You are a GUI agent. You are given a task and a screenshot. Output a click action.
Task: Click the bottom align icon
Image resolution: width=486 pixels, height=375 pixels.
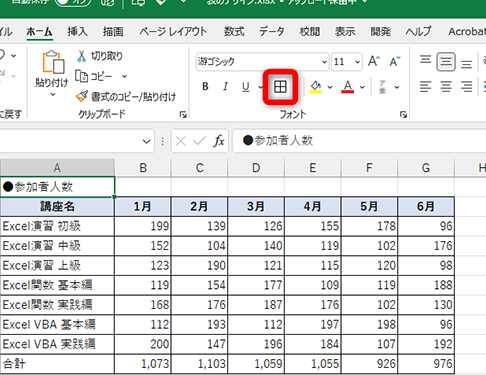(x=466, y=64)
